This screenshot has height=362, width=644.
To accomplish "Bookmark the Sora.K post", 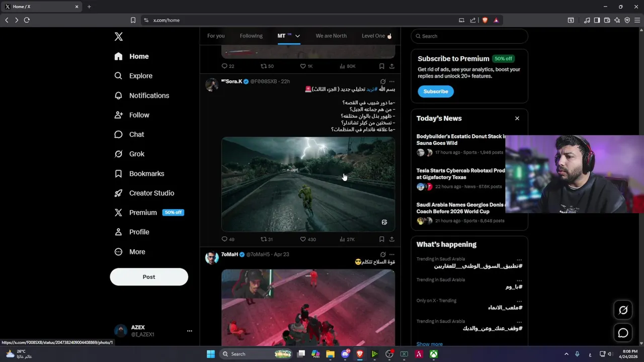I will (x=382, y=239).
